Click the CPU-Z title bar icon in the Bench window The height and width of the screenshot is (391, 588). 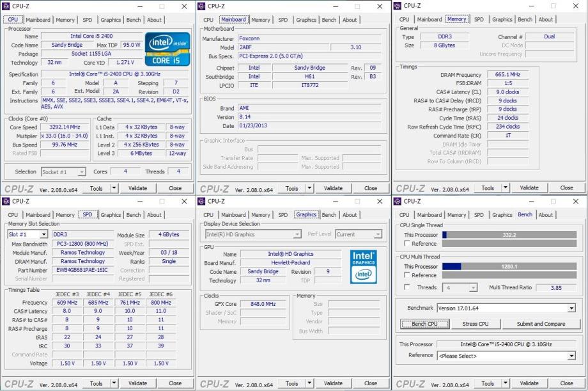point(398,201)
